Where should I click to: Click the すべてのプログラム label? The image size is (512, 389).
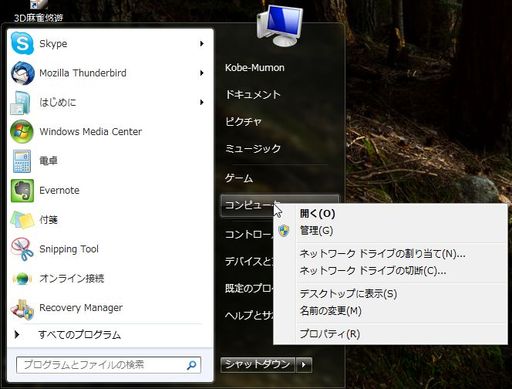80,334
